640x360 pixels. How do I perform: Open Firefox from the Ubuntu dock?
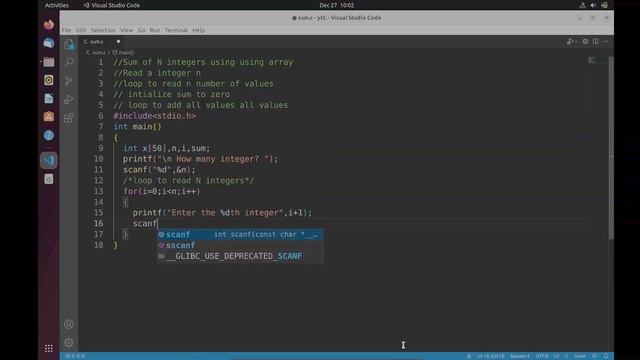[x=49, y=24]
